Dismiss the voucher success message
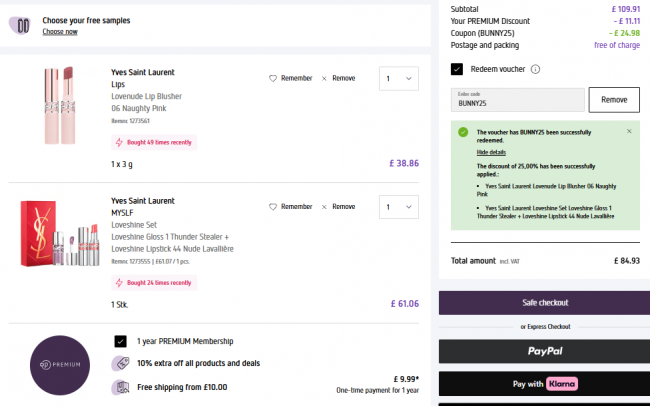Image resolution: width=650 pixels, height=406 pixels. (x=629, y=131)
